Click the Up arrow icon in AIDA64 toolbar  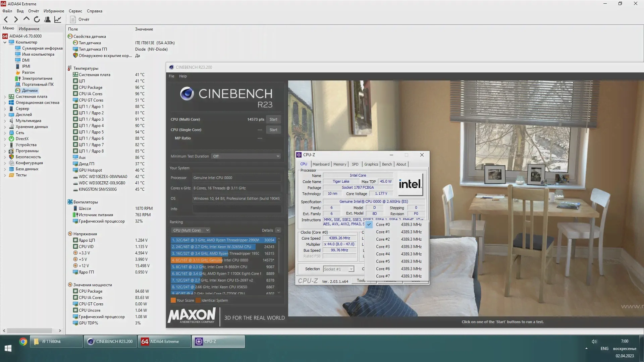(26, 19)
